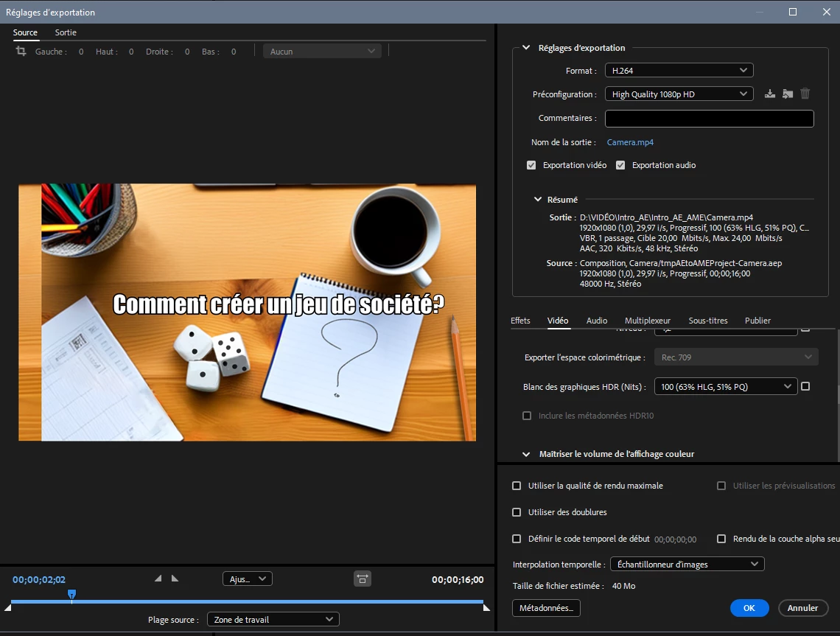Click the current timecode 00;00;02;02
The height and width of the screenshot is (636, 840).
(39, 579)
